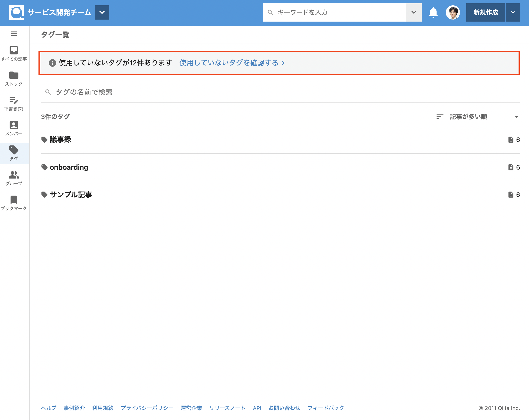Open the onboarding tag
529x420 pixels.
(69, 167)
